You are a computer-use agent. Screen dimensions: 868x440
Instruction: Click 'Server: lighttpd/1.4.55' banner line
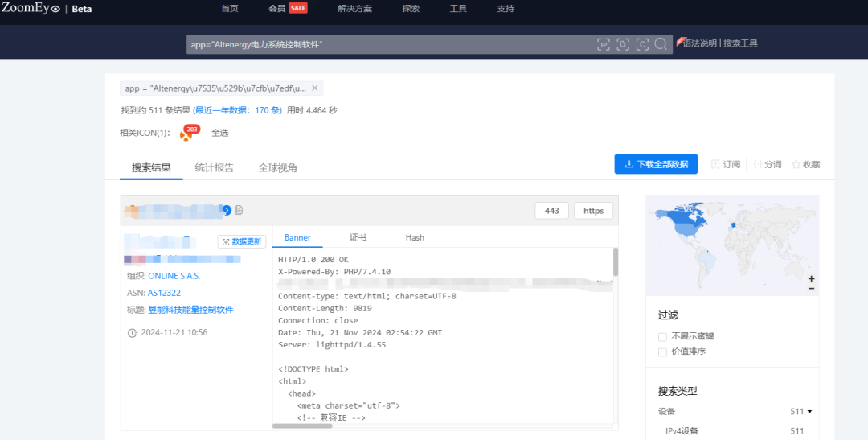click(332, 345)
